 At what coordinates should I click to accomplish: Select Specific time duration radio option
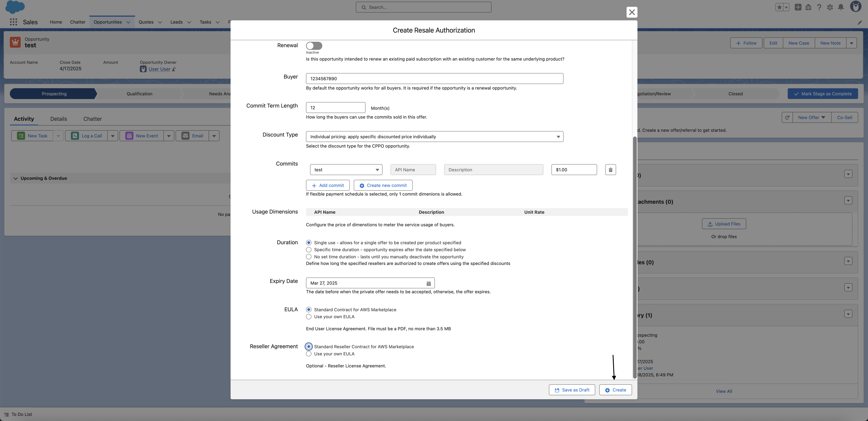309,250
